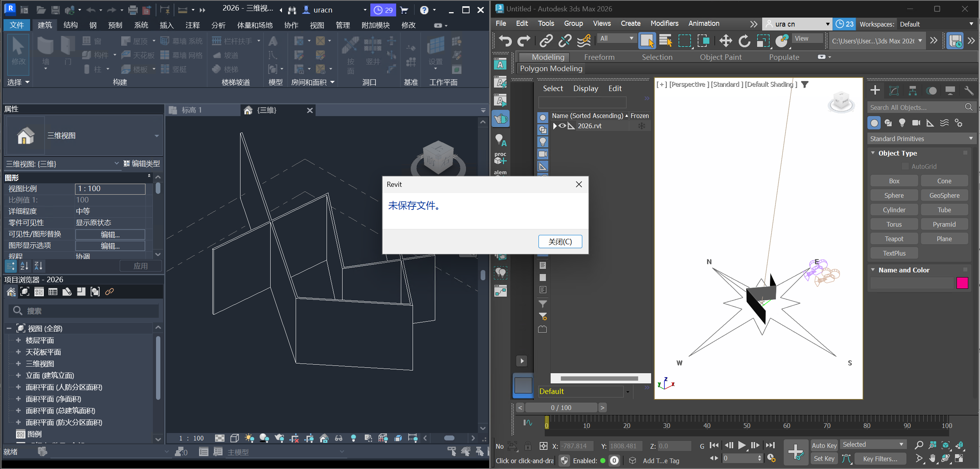Viewport: 980px width, 469px height.
Task: Select the Geometry category circle icon
Action: (874, 123)
